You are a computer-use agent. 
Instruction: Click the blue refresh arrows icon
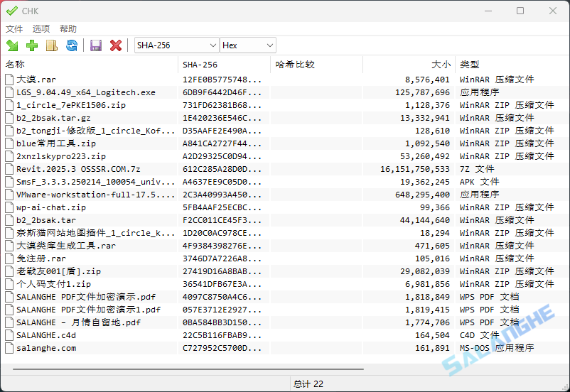[x=72, y=45]
